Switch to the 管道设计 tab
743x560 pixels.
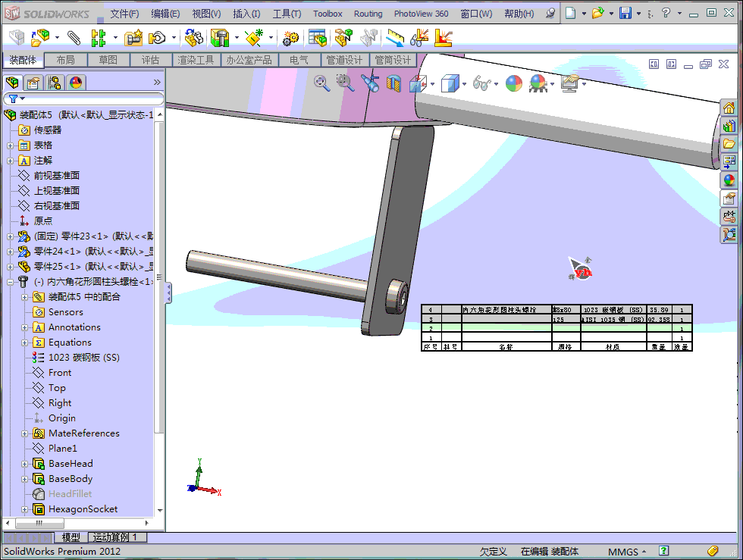click(x=344, y=60)
